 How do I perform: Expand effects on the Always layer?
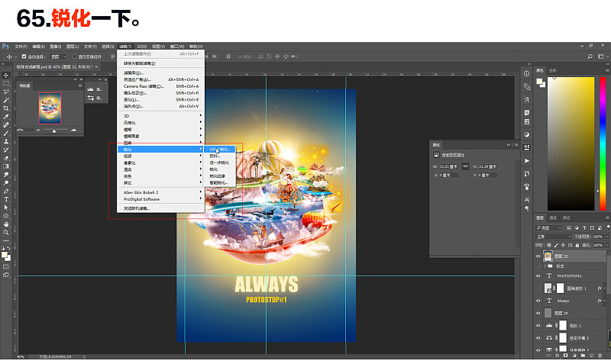tap(604, 301)
